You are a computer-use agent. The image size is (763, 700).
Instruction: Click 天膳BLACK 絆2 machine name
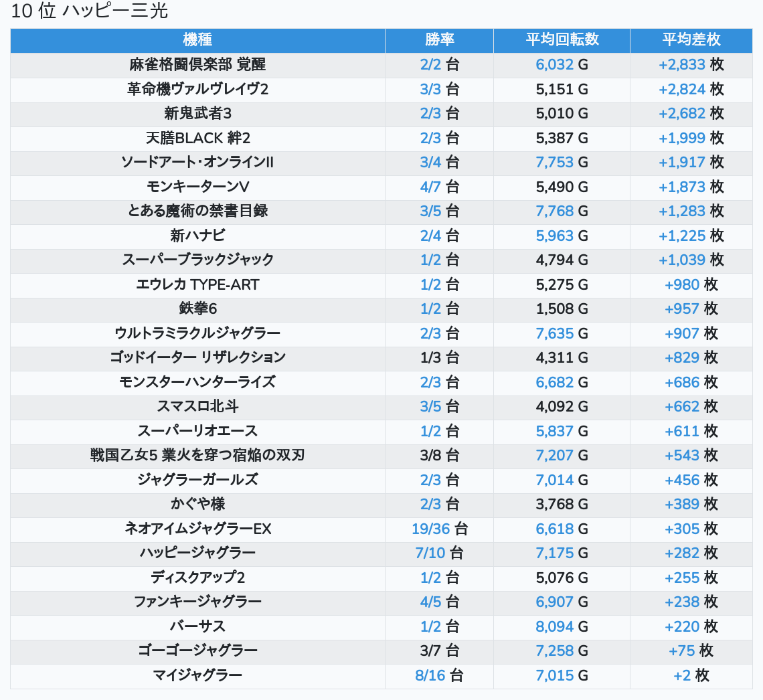coord(197,138)
